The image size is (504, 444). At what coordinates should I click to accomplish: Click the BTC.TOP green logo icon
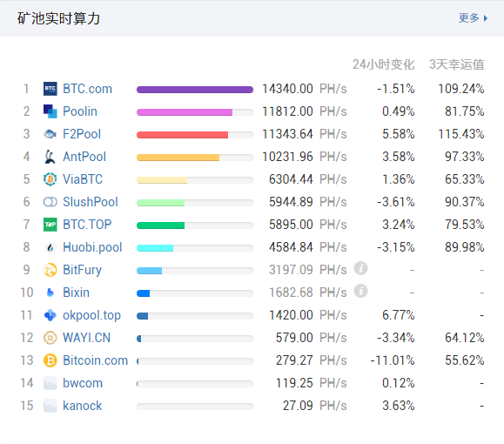(x=50, y=225)
